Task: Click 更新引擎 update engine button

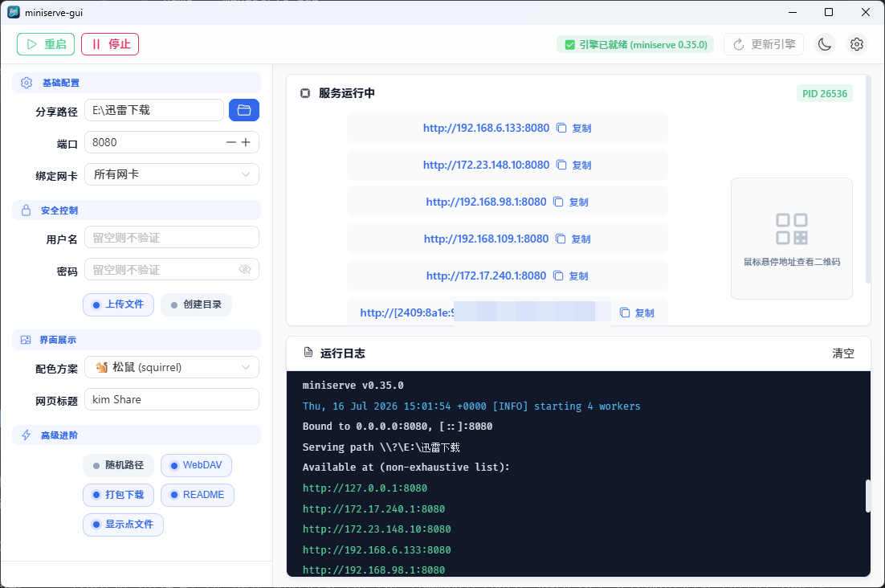Action: (x=764, y=44)
